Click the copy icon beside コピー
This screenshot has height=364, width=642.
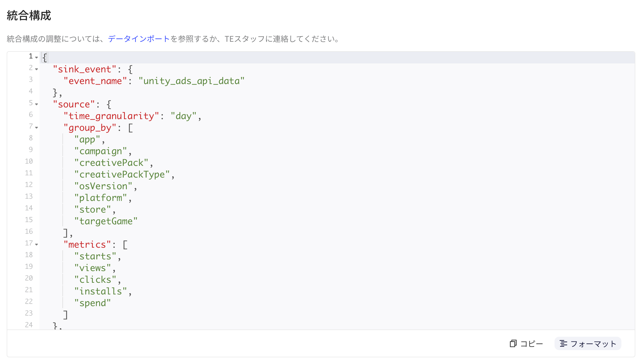point(513,344)
